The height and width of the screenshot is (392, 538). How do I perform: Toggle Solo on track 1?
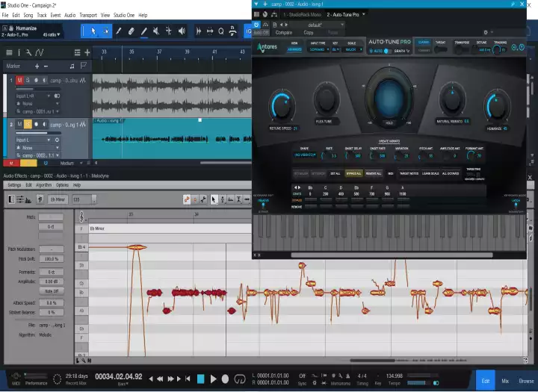pos(28,80)
